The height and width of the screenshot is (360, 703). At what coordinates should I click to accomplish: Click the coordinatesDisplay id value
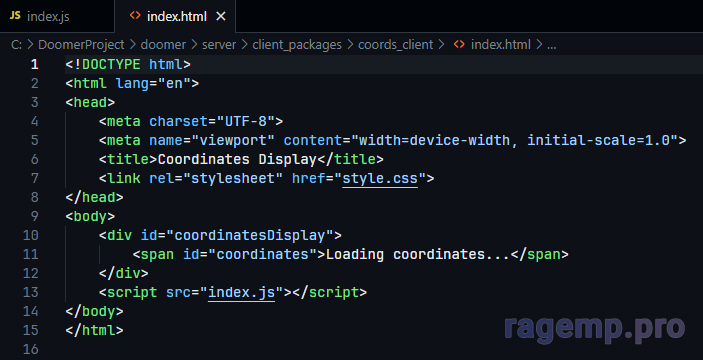pos(250,235)
